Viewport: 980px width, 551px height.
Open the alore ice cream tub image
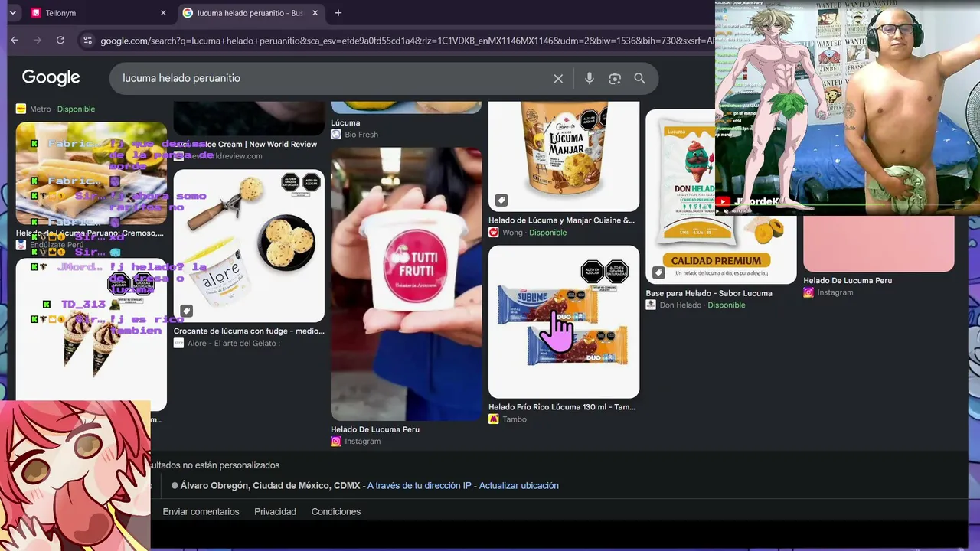[249, 246]
